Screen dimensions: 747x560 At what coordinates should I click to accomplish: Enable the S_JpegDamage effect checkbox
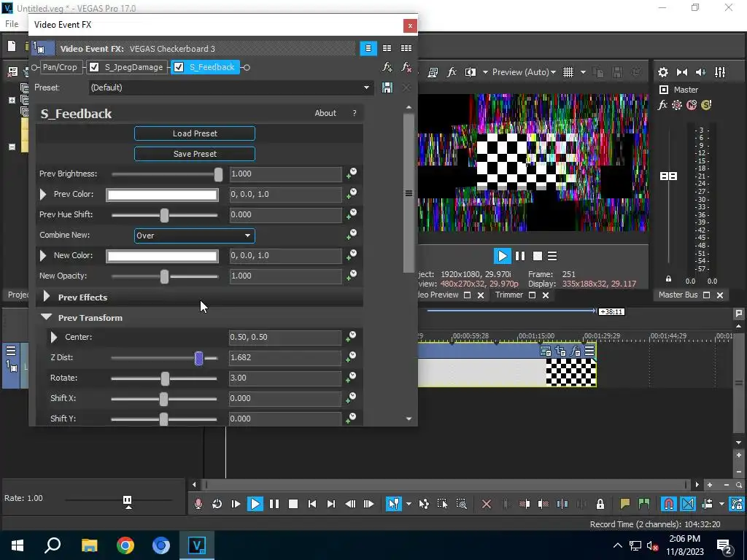pos(94,67)
